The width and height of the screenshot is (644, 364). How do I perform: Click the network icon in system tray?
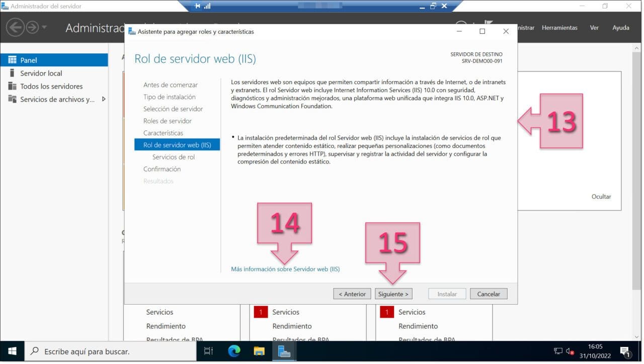coord(558,351)
